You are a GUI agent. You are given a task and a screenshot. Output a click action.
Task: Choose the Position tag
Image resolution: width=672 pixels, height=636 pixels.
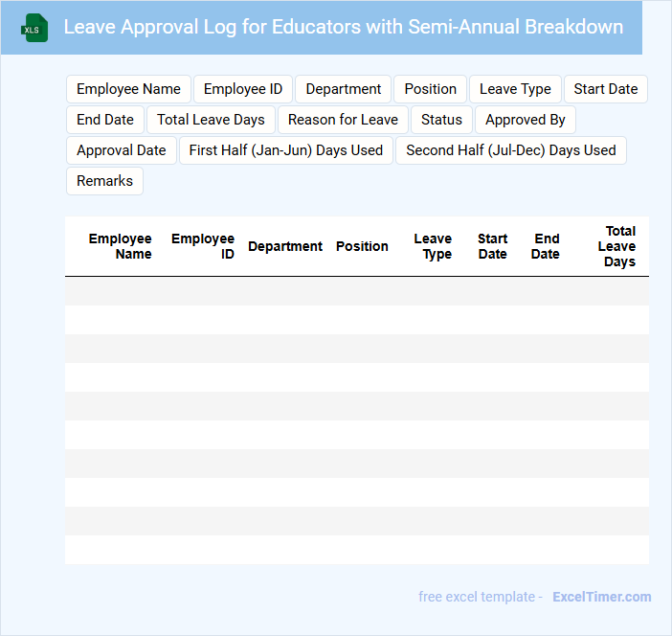pyautogui.click(x=430, y=89)
